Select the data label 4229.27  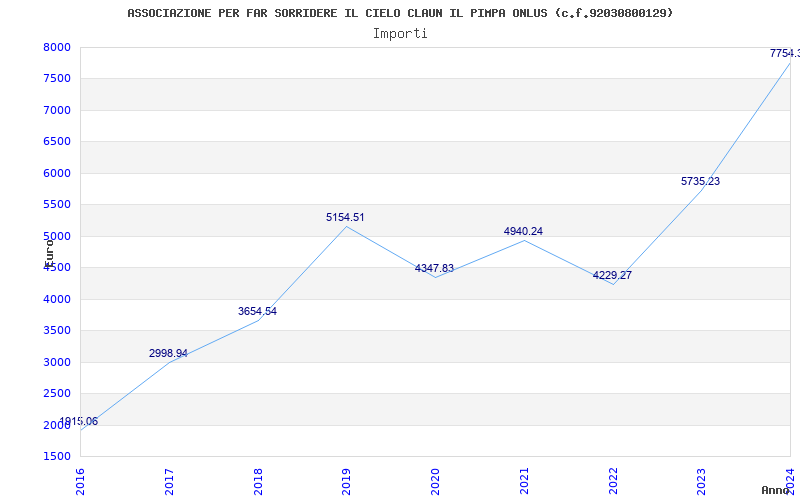click(x=612, y=276)
